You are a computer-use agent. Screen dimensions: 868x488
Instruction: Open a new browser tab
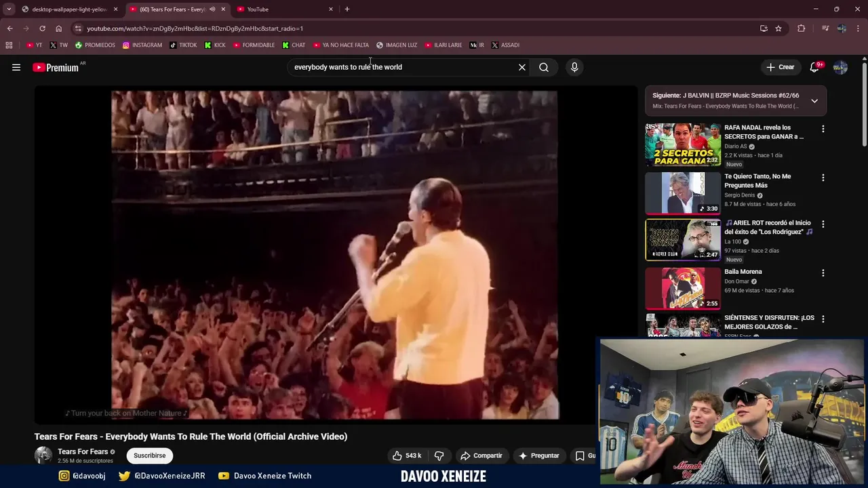[347, 9]
